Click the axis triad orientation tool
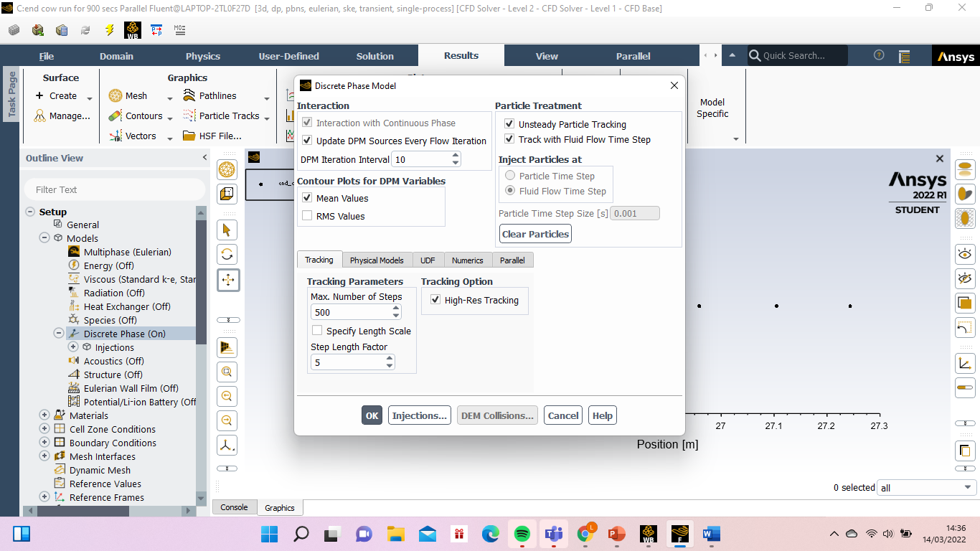The image size is (980, 551). point(227,446)
